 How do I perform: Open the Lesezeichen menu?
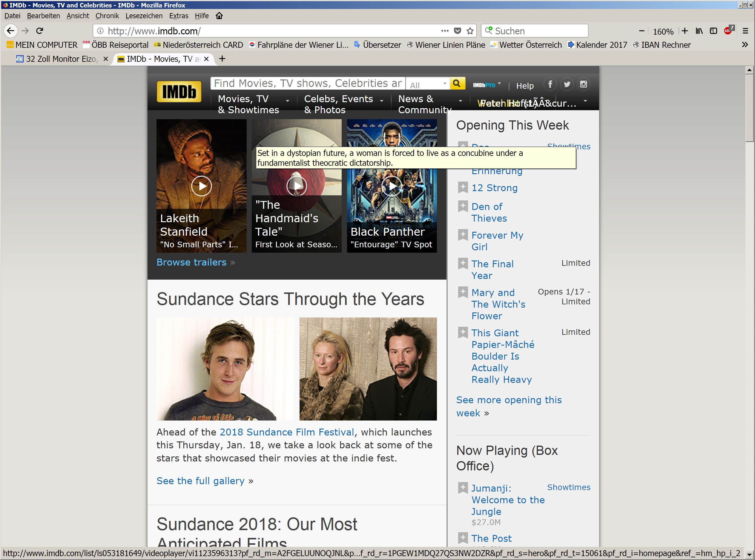pyautogui.click(x=144, y=16)
